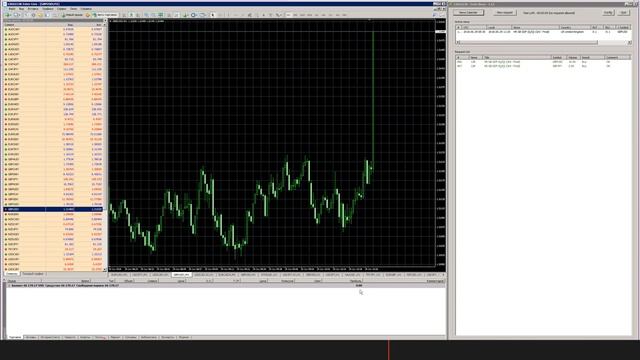
Task: Open the chart periods dropdown
Action: point(194,15)
